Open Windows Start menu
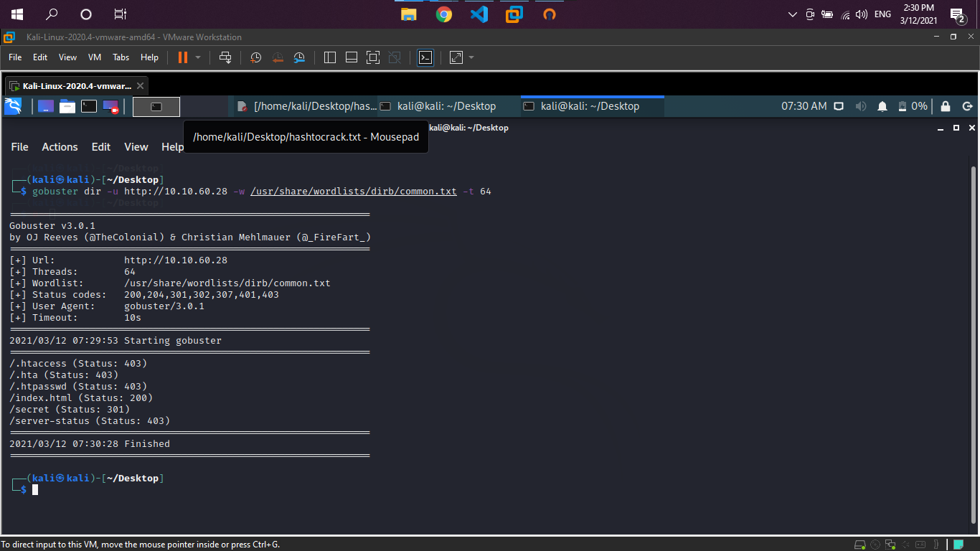Image resolution: width=980 pixels, height=551 pixels. (17, 14)
